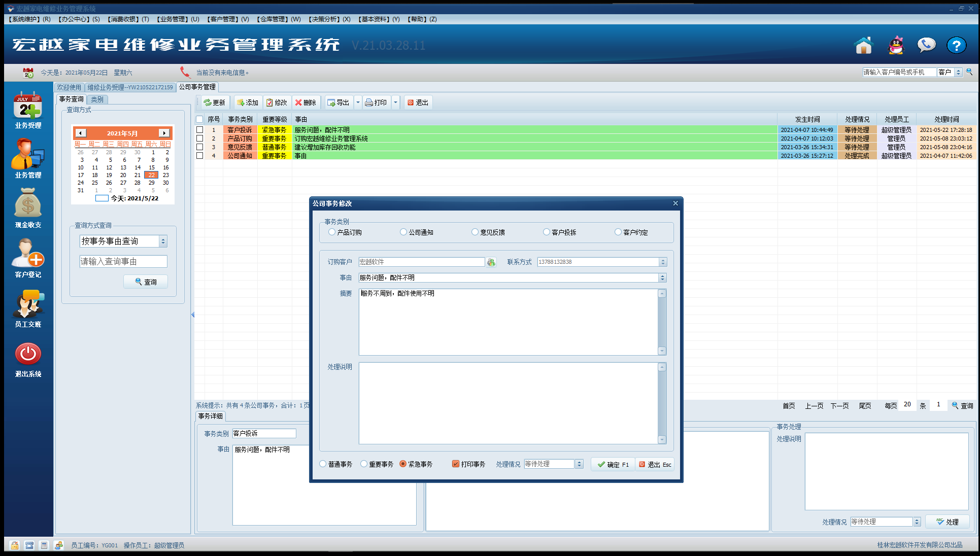
Task: Click 添加 toolbar button
Action: [247, 102]
